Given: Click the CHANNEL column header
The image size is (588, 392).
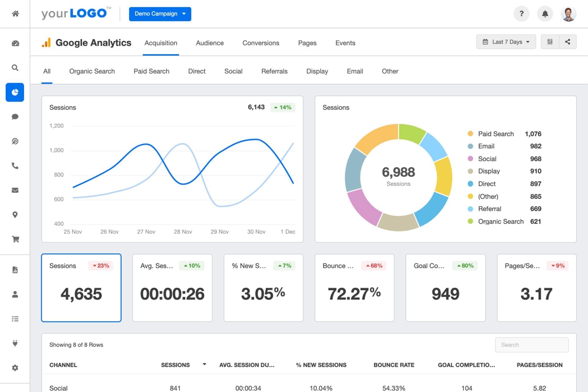Looking at the screenshot, I should pyautogui.click(x=63, y=365).
